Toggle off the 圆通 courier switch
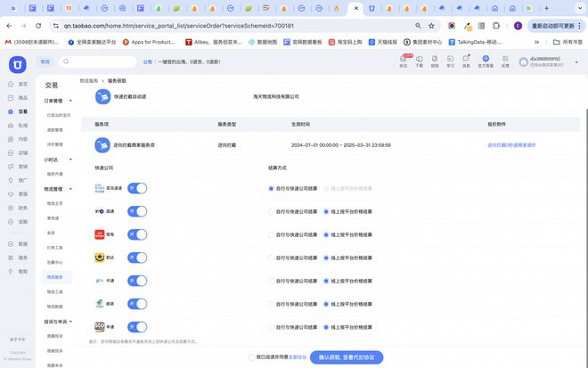 coord(137,211)
